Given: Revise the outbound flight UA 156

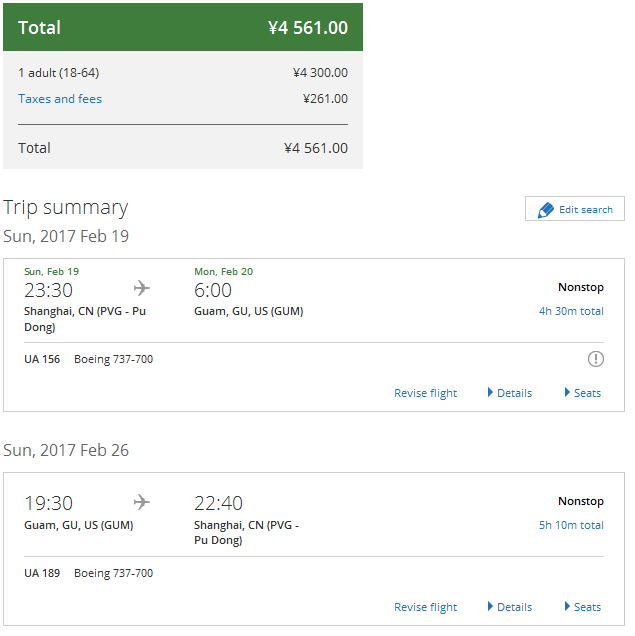Looking at the screenshot, I should 425,393.
